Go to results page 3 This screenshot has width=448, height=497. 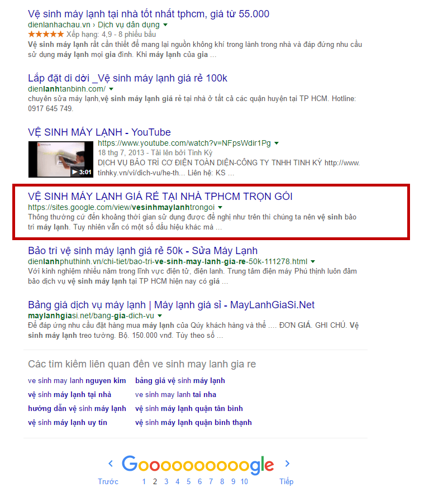[x=166, y=481]
